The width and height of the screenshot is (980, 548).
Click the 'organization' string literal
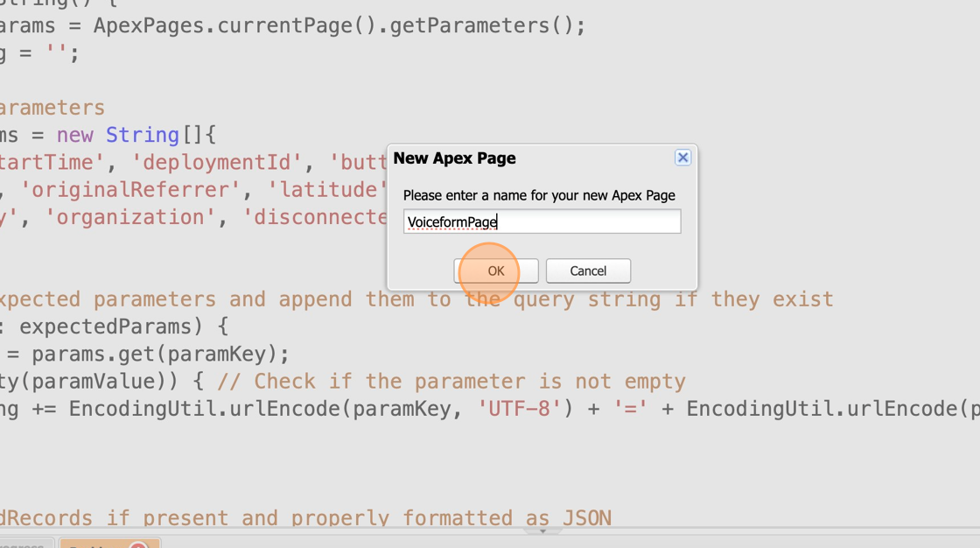(131, 216)
